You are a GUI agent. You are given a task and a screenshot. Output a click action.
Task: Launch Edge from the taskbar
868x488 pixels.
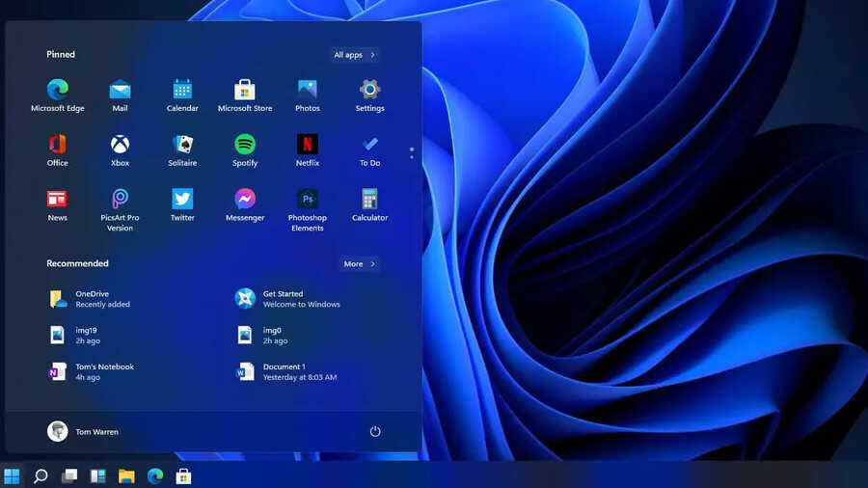155,475
